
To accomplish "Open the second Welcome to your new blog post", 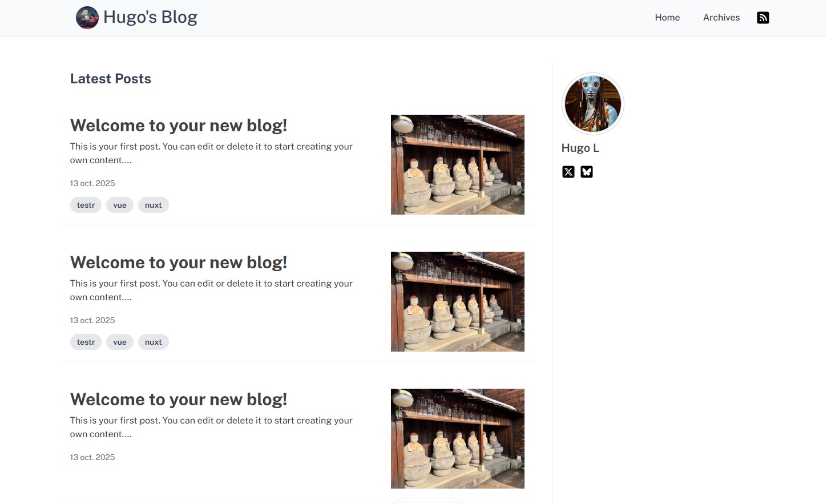I will click(x=179, y=263).
